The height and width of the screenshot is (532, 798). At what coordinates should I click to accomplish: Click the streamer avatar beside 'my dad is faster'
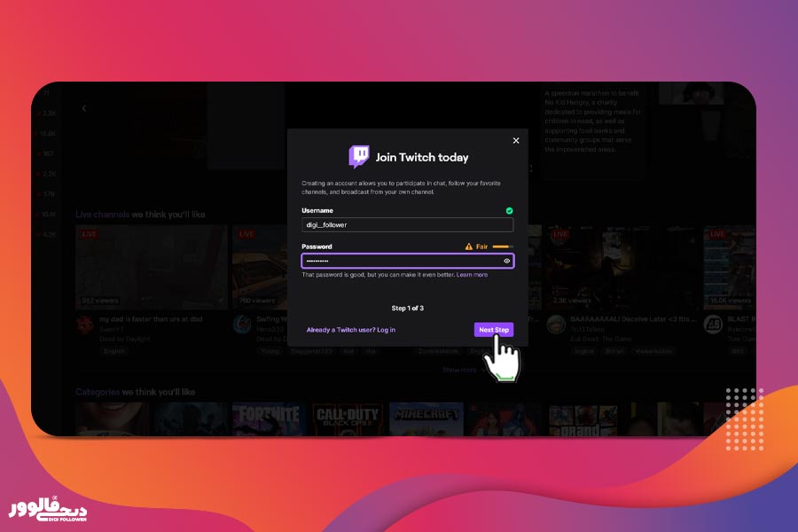(x=85, y=324)
